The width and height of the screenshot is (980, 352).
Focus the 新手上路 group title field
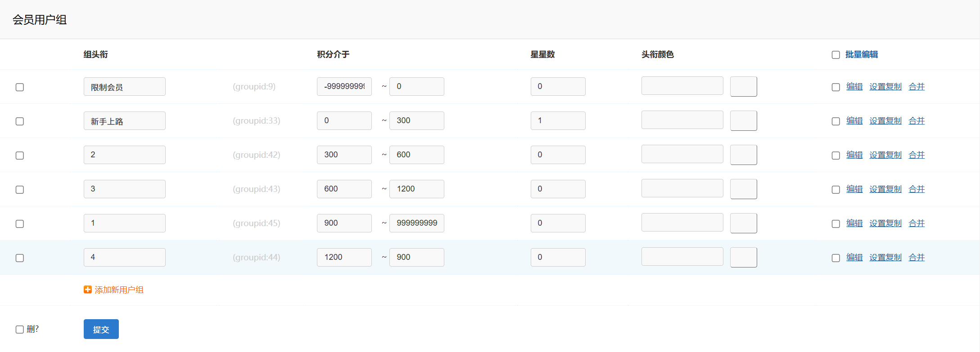coord(124,121)
